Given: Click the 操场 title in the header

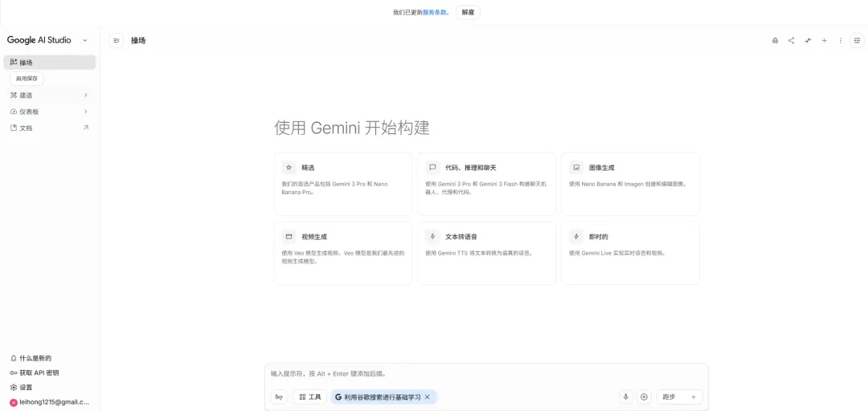Looking at the screenshot, I should (x=138, y=40).
